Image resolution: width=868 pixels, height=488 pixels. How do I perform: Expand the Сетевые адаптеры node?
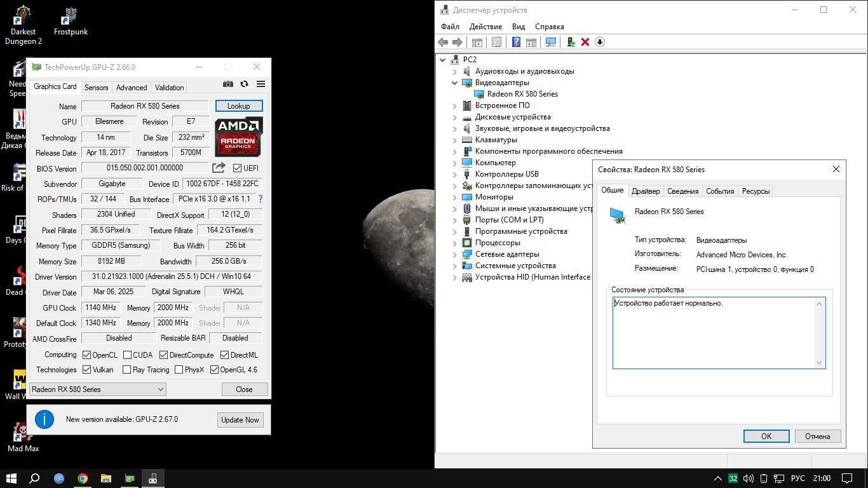(455, 254)
